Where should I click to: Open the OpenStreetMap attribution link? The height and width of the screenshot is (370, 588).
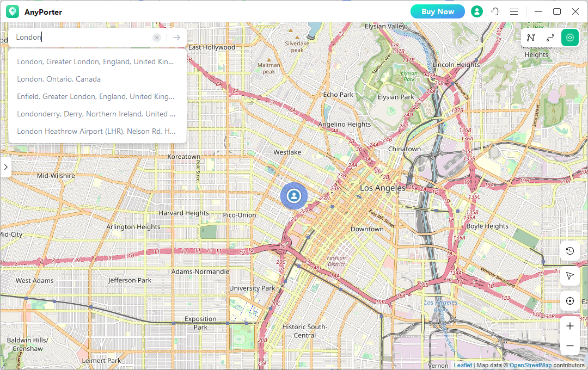pyautogui.click(x=530, y=366)
